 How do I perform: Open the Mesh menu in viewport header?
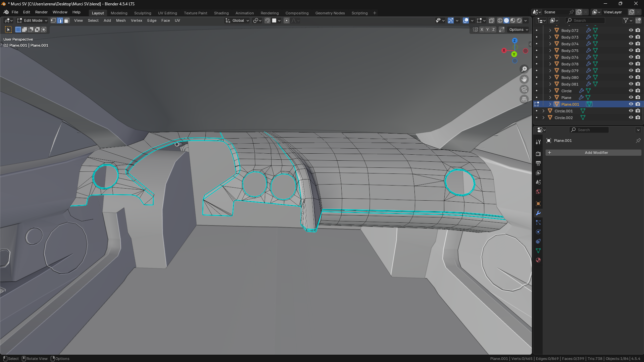pyautogui.click(x=121, y=20)
